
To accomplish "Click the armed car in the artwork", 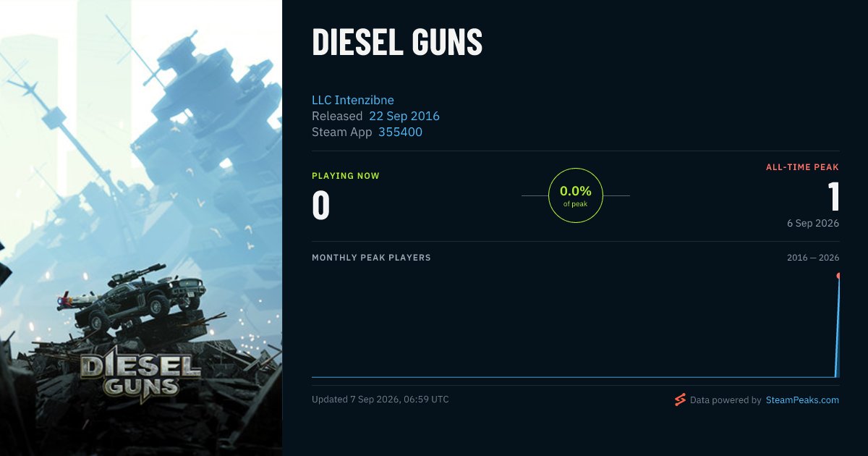I will click(x=134, y=298).
